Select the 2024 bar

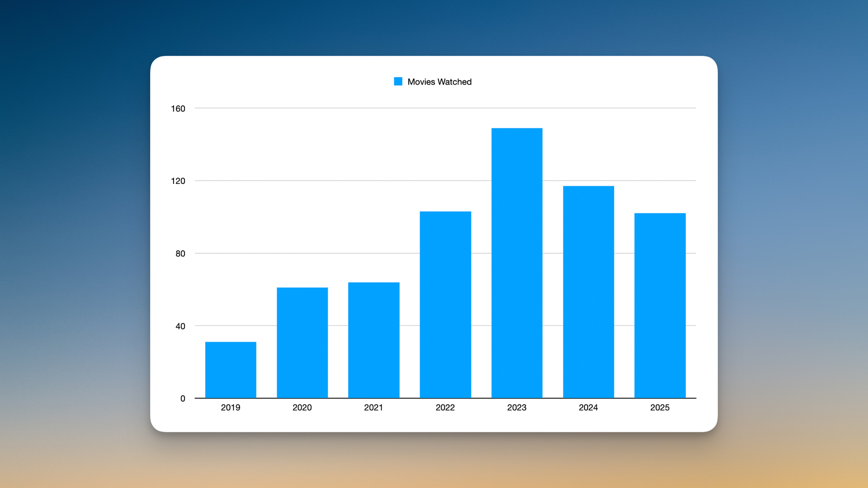click(588, 292)
